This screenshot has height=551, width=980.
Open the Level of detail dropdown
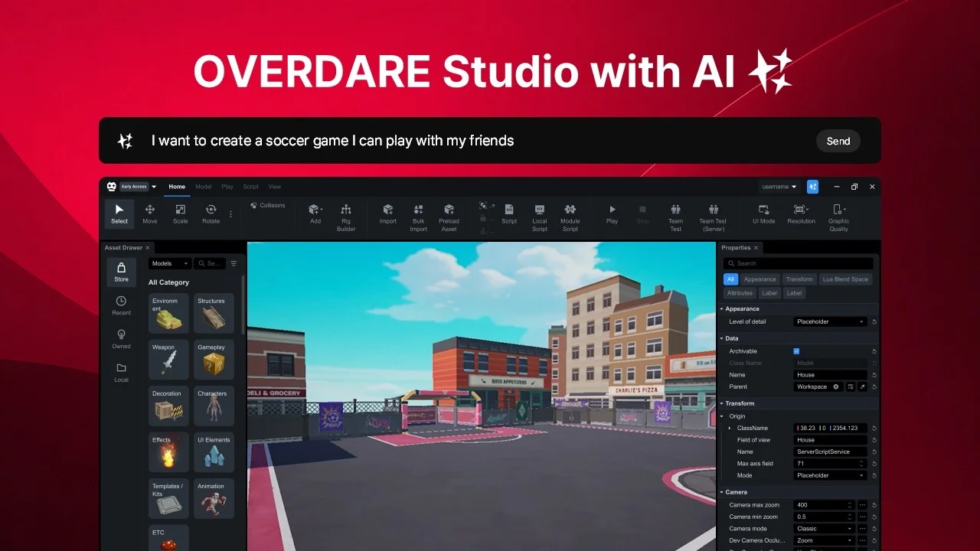[830, 321]
